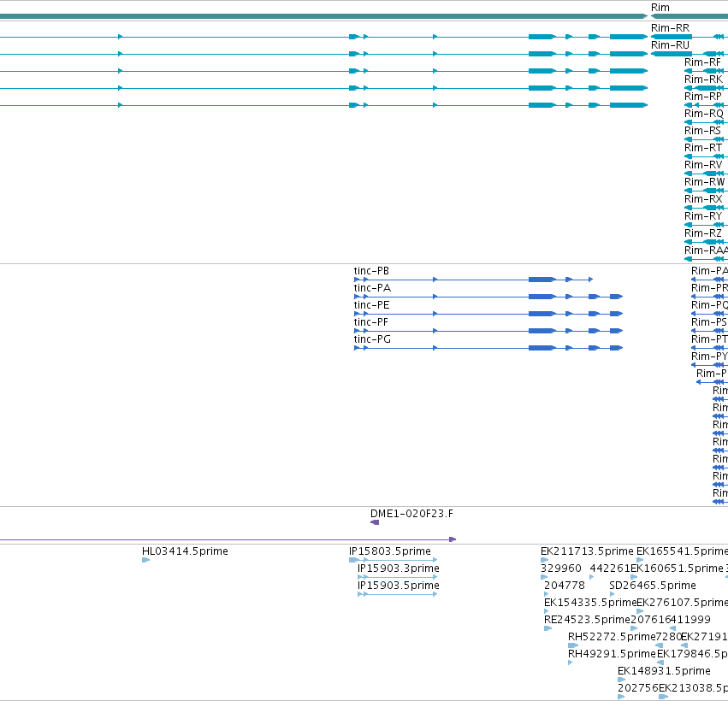Select the IP15903.5prime EST
The height and width of the screenshot is (701, 728).
(399, 586)
